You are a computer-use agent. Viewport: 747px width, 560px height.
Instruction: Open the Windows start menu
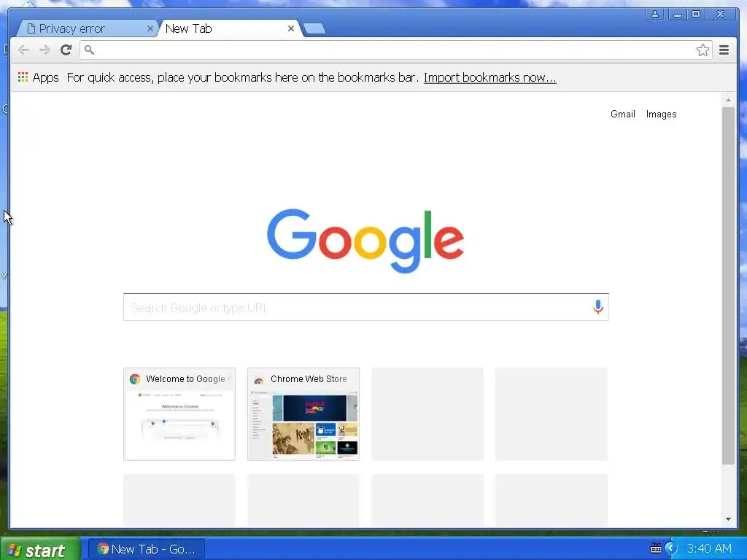(x=41, y=549)
